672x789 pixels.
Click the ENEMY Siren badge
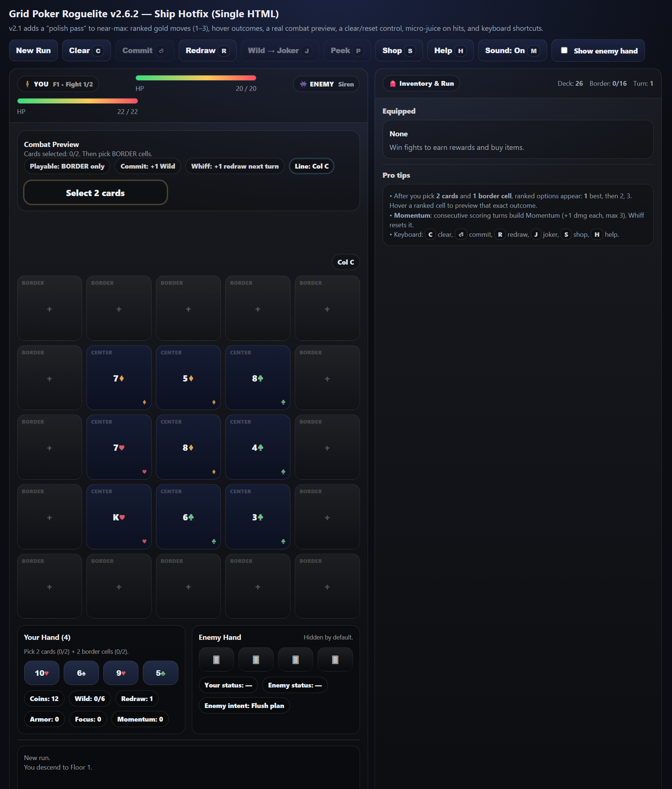pyautogui.click(x=326, y=84)
